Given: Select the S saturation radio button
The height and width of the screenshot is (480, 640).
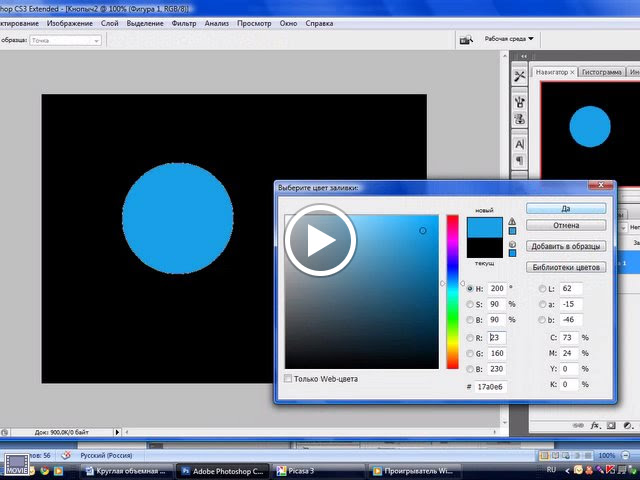Looking at the screenshot, I should tap(470, 304).
